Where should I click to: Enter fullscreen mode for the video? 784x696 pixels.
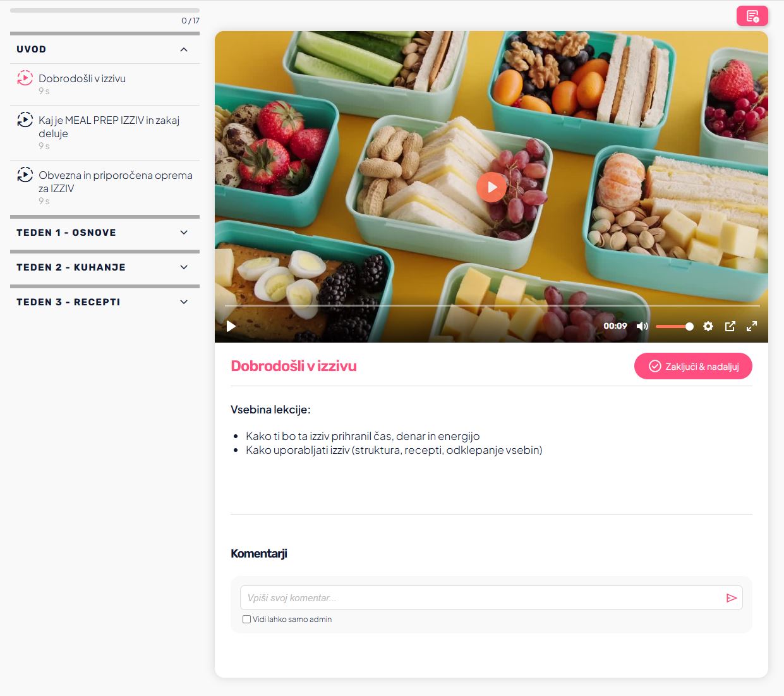click(x=752, y=326)
